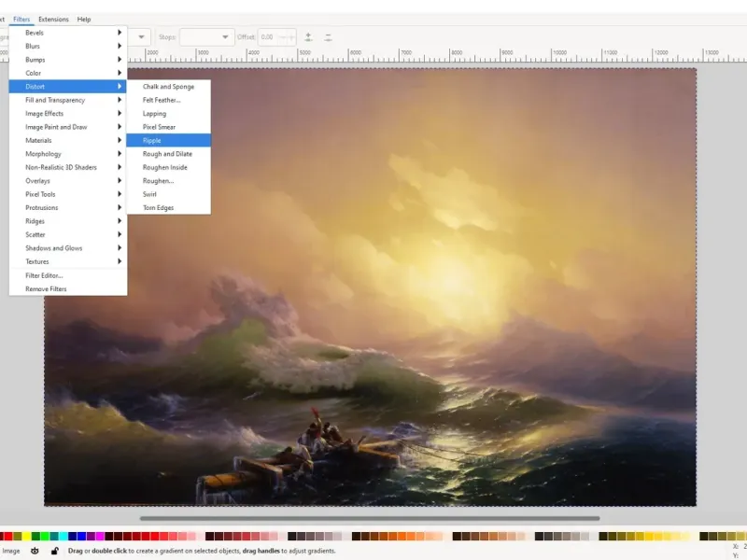This screenshot has height=560, width=747.
Task: Apply the Pixel Smear filter
Action: [x=169, y=127]
